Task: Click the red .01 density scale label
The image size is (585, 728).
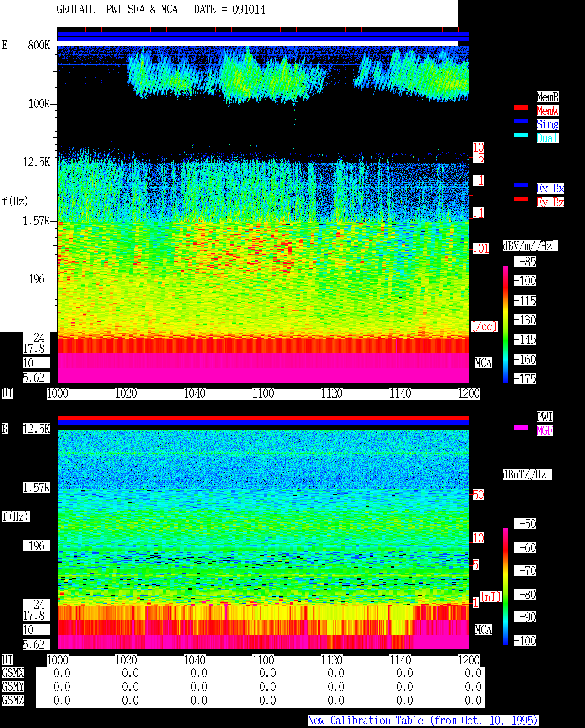Action: [481, 249]
